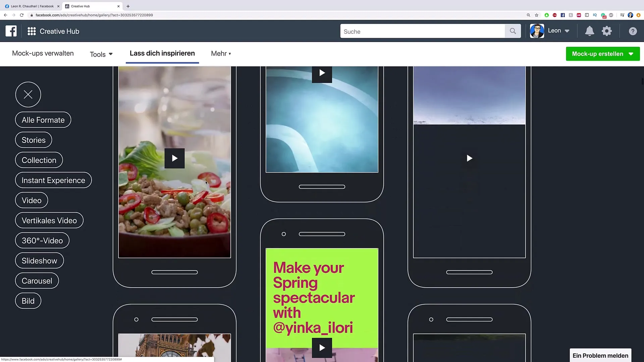Select the Video format filter
The height and width of the screenshot is (362, 644).
(32, 200)
